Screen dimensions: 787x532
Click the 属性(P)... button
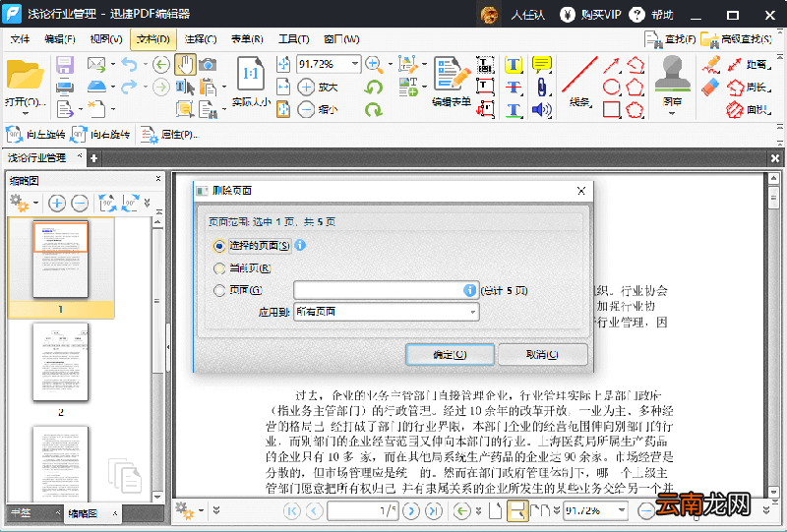click(x=170, y=135)
